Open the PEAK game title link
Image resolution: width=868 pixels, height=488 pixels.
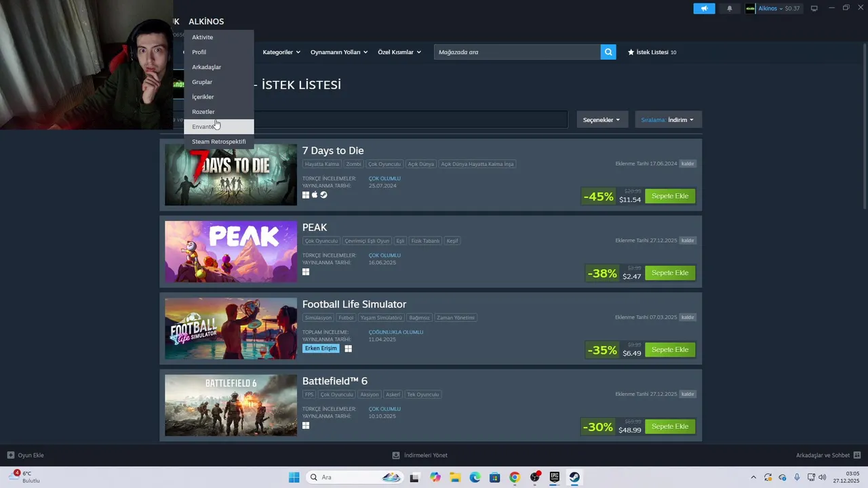[x=315, y=227]
